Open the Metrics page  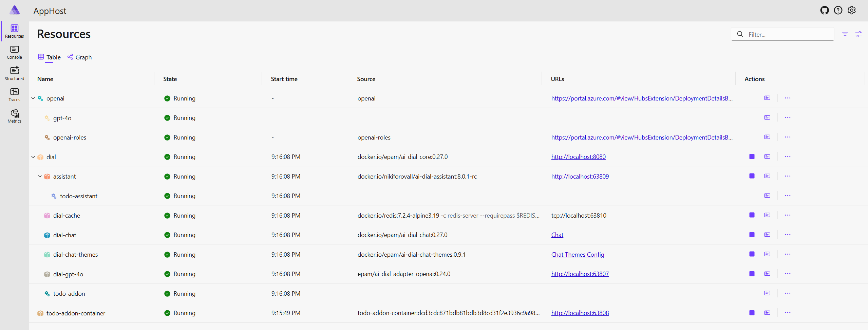[x=15, y=116]
